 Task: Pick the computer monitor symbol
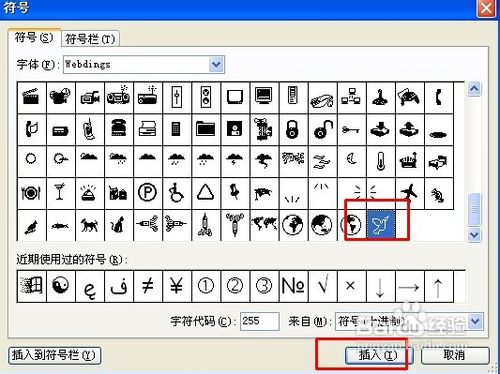coord(264,97)
